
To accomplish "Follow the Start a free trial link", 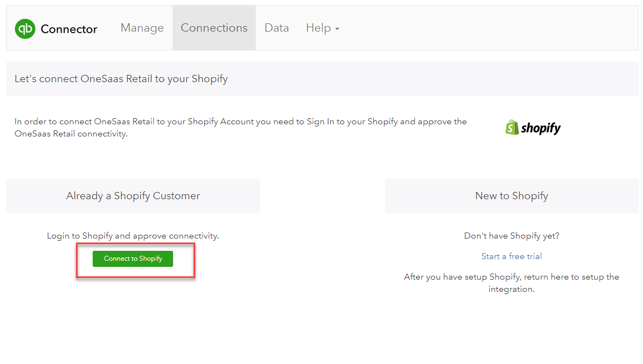I will point(512,256).
